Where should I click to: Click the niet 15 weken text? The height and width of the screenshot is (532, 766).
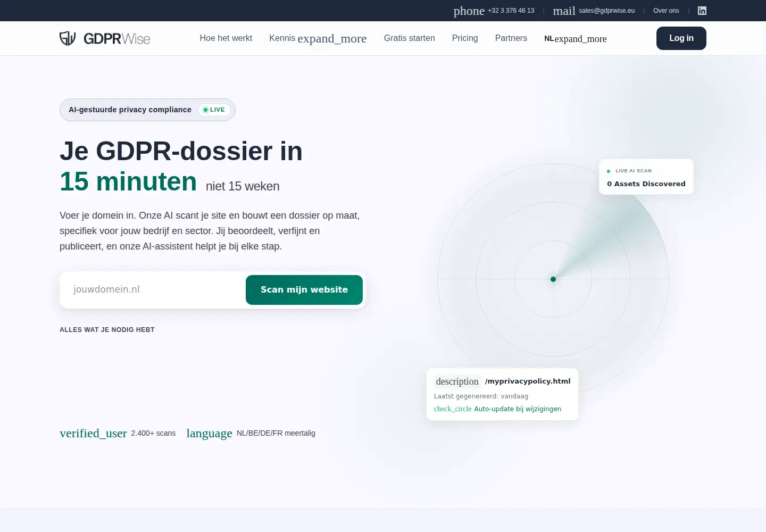243,187
